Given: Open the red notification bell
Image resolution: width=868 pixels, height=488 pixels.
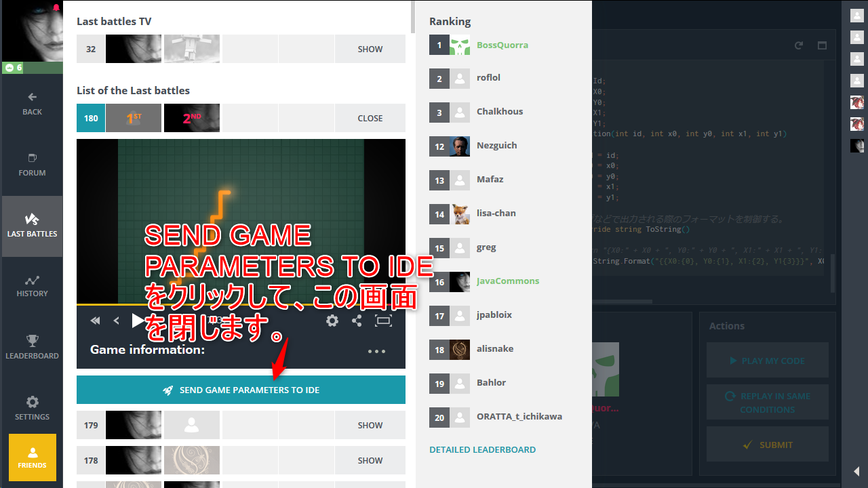Looking at the screenshot, I should coord(56,7).
